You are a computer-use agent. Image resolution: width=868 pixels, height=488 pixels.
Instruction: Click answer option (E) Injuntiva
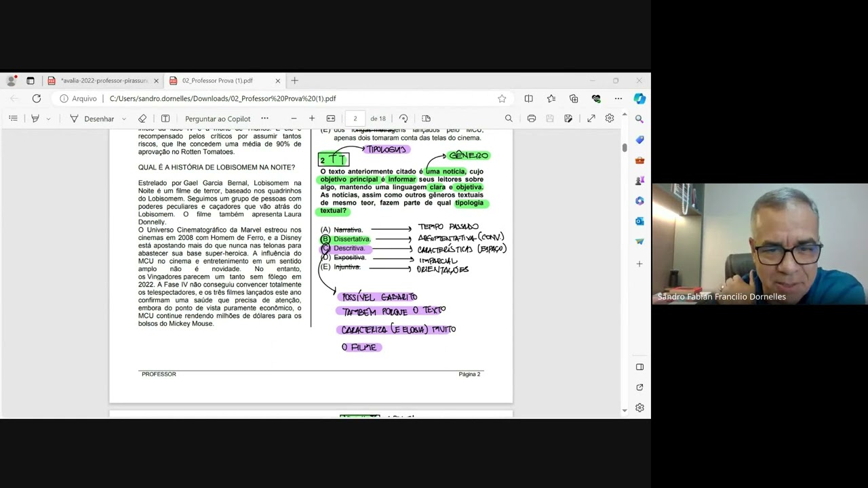click(340, 267)
